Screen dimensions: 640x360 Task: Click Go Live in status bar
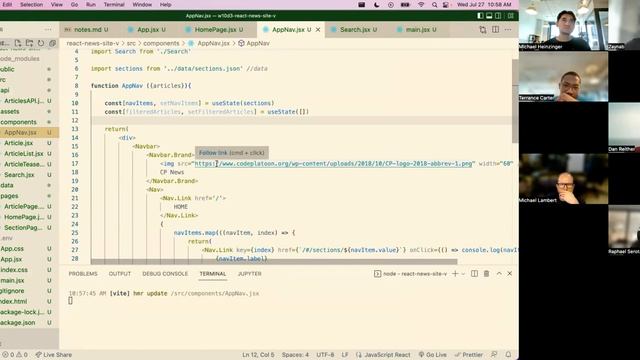coord(433,355)
